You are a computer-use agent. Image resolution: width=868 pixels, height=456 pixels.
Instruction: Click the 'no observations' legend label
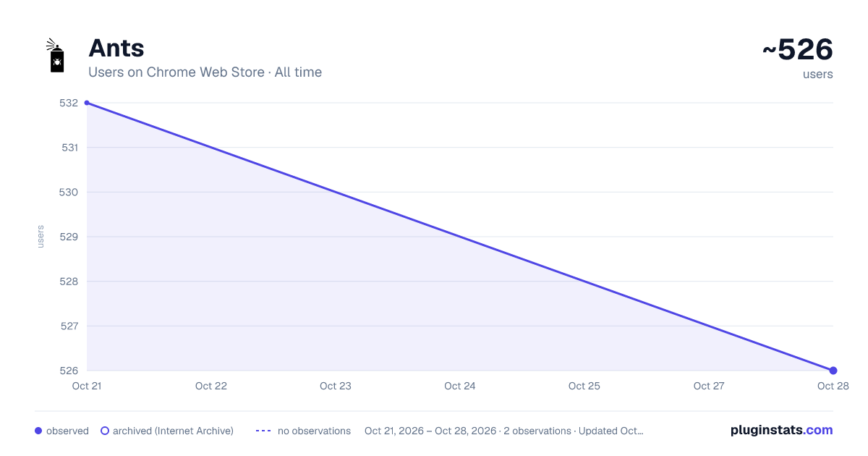(314, 431)
